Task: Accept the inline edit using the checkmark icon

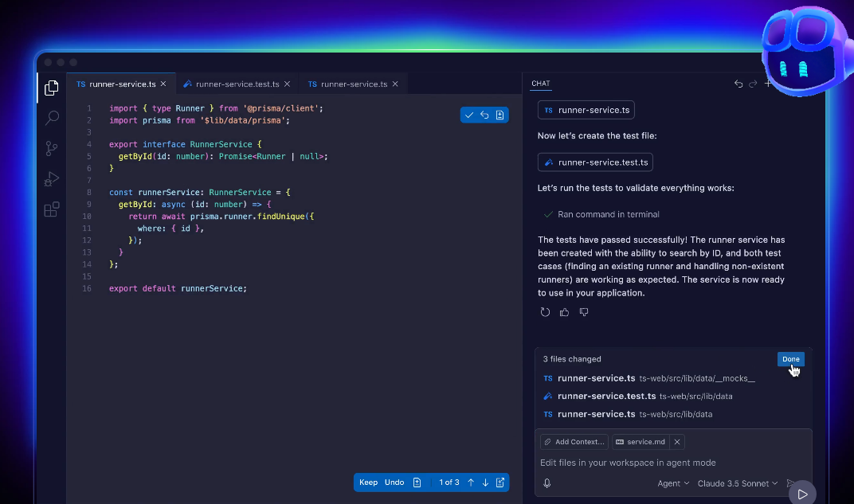Action: [469, 115]
